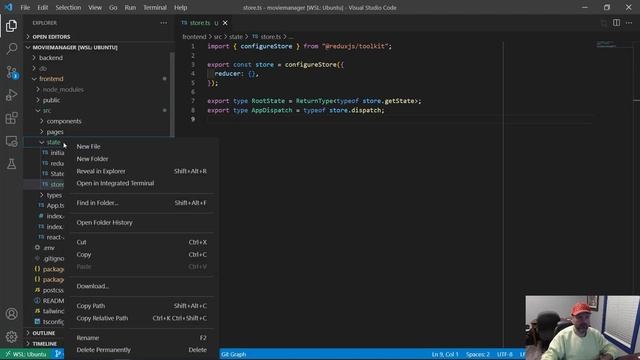The width and height of the screenshot is (640, 360).
Task: Open the Testing flask icon view
Action: pyautogui.click(x=11, y=164)
